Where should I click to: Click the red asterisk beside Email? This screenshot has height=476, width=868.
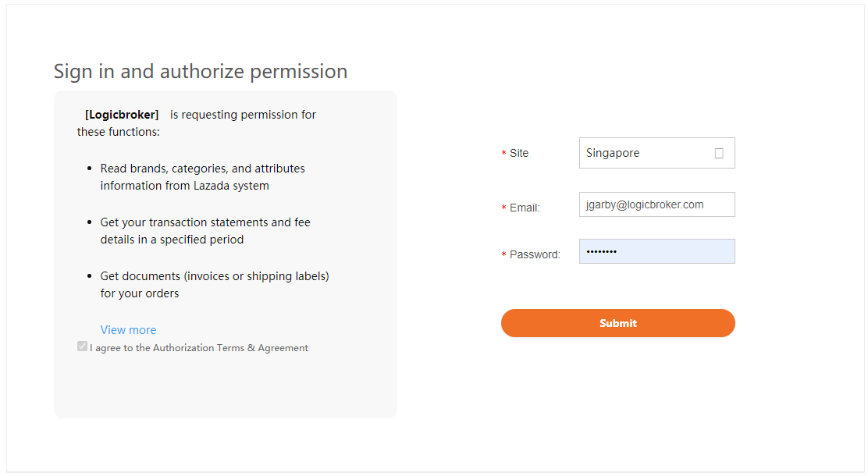(503, 209)
